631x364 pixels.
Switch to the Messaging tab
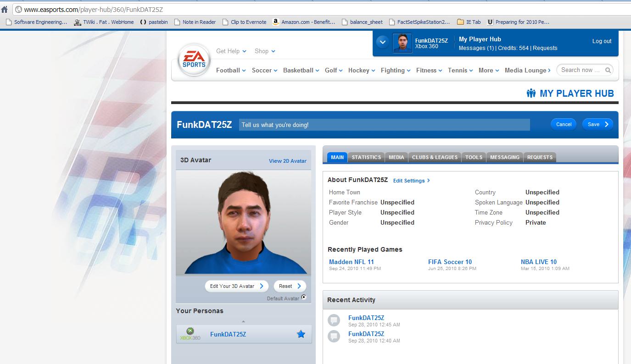(x=505, y=157)
